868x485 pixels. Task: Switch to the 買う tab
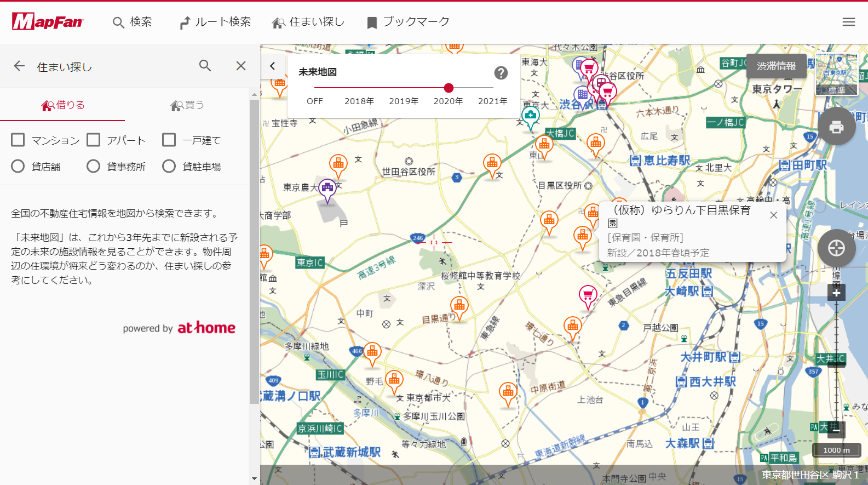point(187,105)
